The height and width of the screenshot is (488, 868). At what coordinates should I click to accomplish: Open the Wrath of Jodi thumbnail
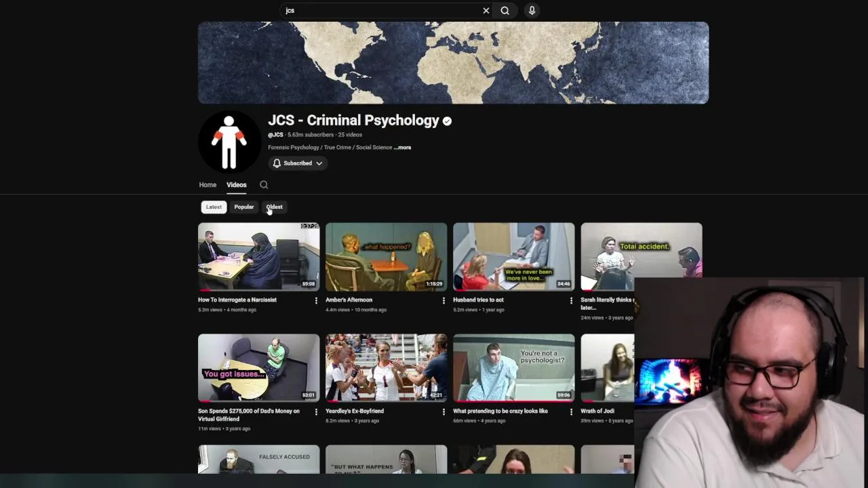point(608,367)
